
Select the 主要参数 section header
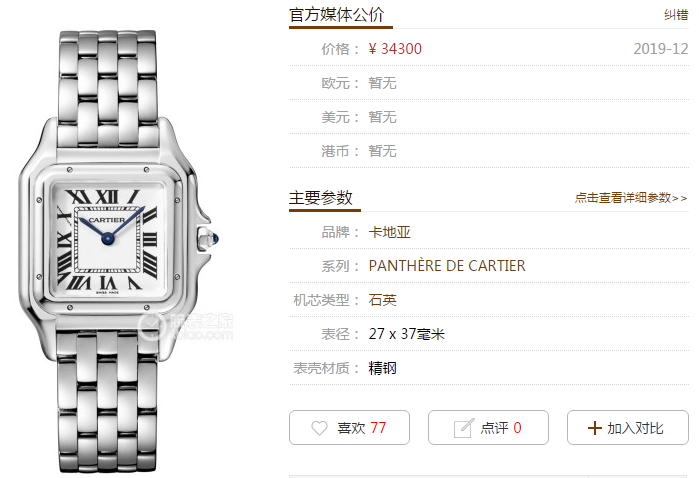click(x=321, y=198)
